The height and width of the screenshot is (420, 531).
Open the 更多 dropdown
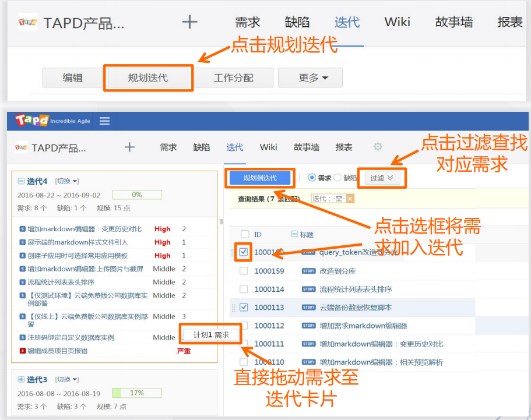point(310,78)
